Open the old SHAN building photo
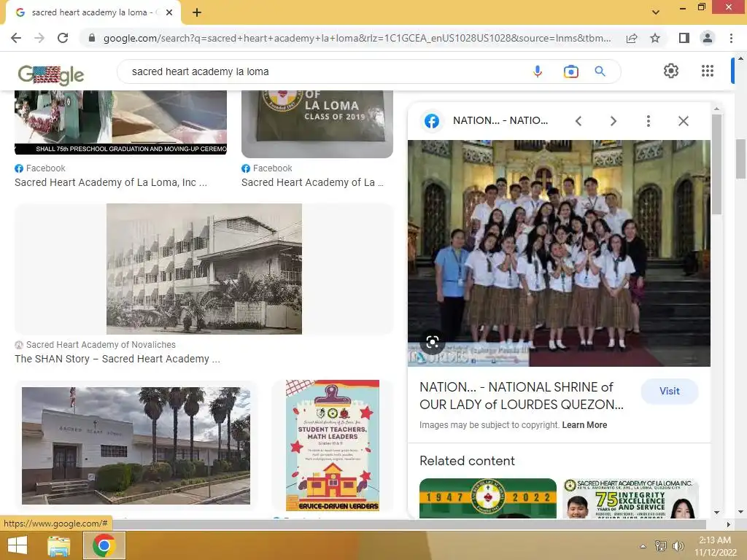Screen dimensions: 747x560 click(x=204, y=268)
